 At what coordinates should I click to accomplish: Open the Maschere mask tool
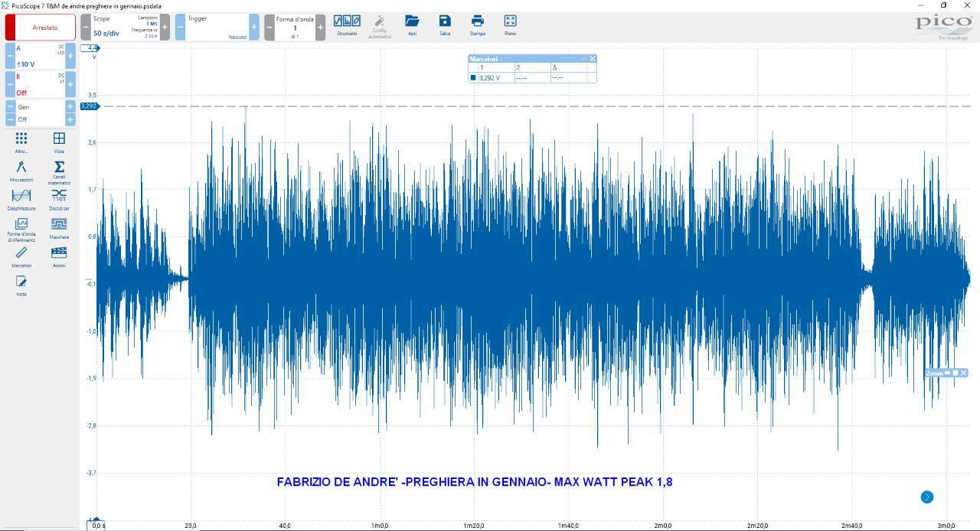coord(59,227)
